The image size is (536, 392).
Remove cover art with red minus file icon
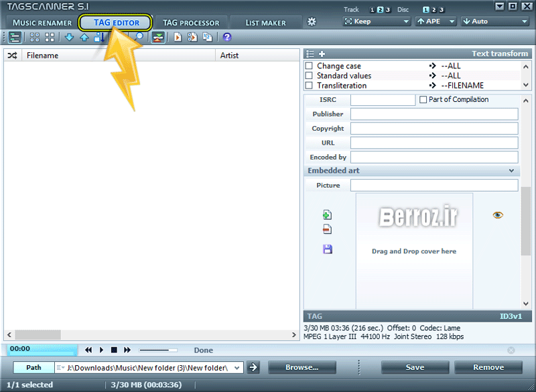click(x=327, y=229)
